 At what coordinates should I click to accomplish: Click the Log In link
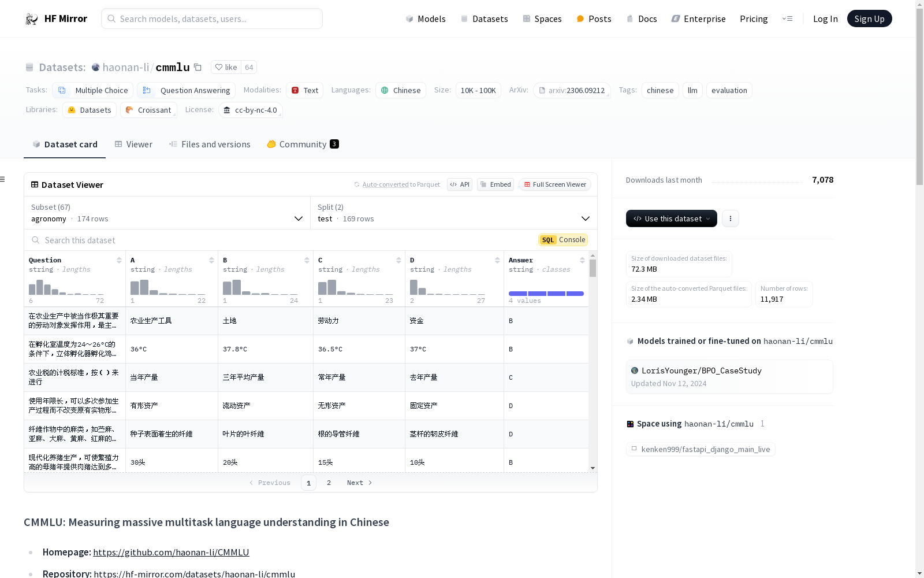(825, 18)
